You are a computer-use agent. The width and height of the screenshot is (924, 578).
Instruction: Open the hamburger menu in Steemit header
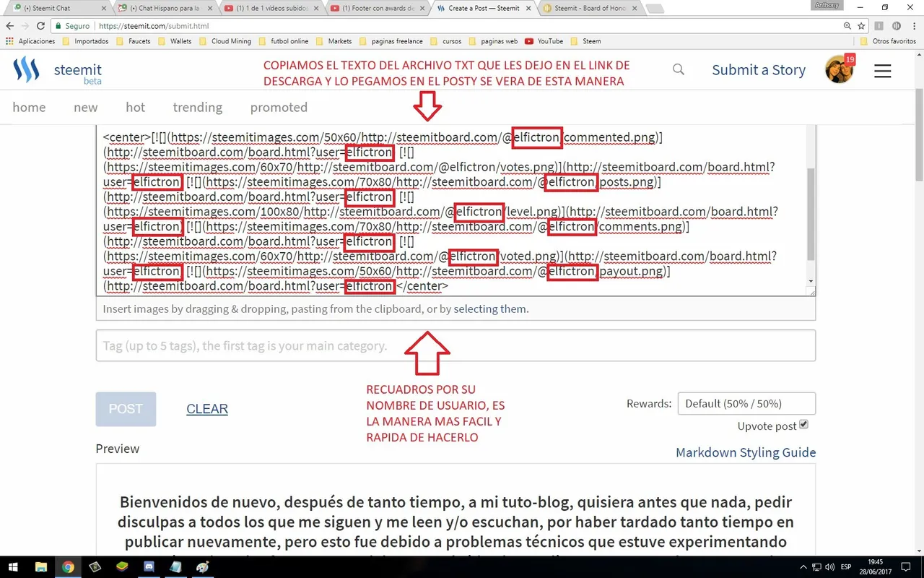(883, 70)
